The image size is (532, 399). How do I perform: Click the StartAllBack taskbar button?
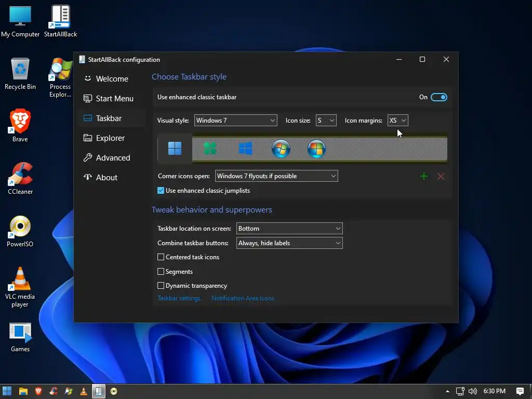coord(98,391)
